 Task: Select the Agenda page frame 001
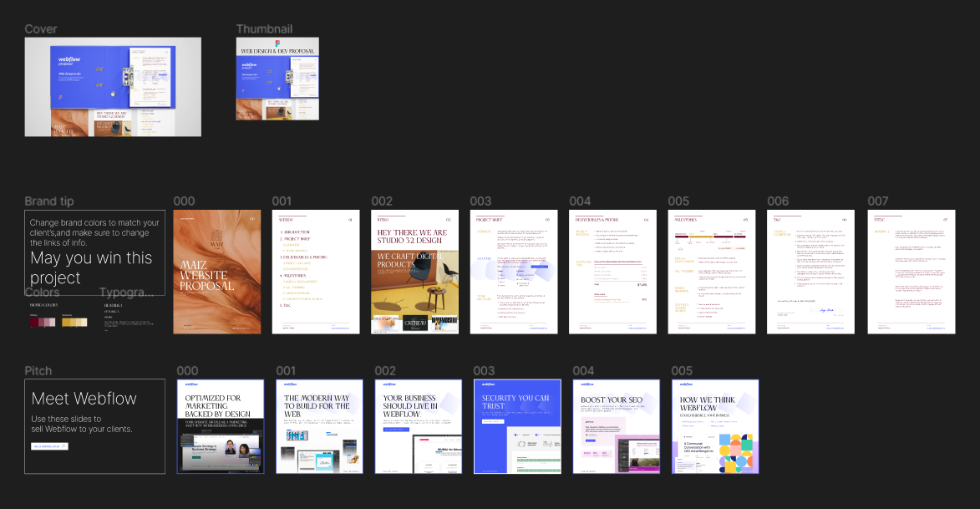316,272
